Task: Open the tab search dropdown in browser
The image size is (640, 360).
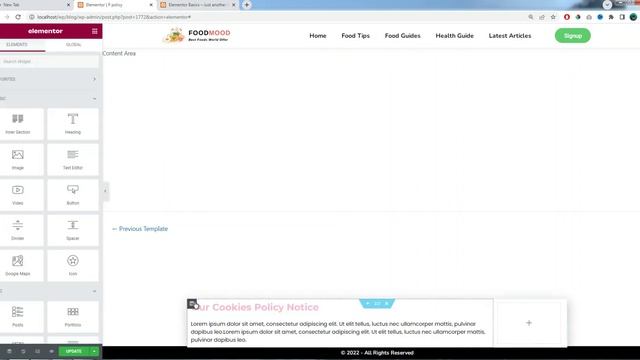Action: [607, 5]
